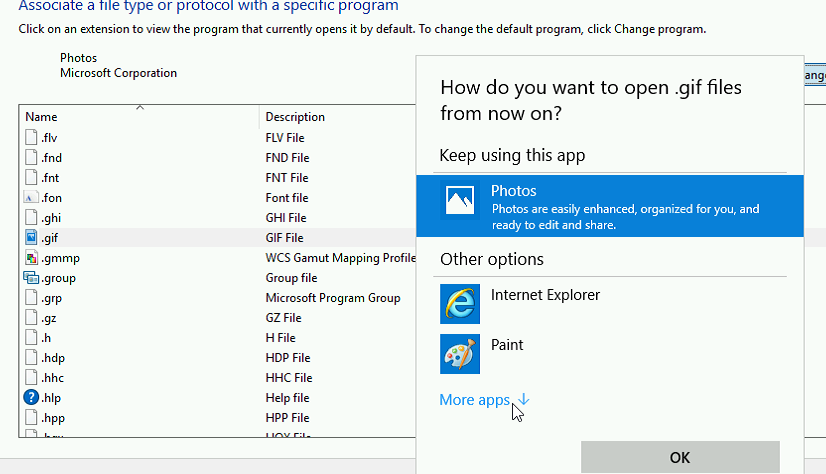Click the 'HPP File' description

coord(288,418)
